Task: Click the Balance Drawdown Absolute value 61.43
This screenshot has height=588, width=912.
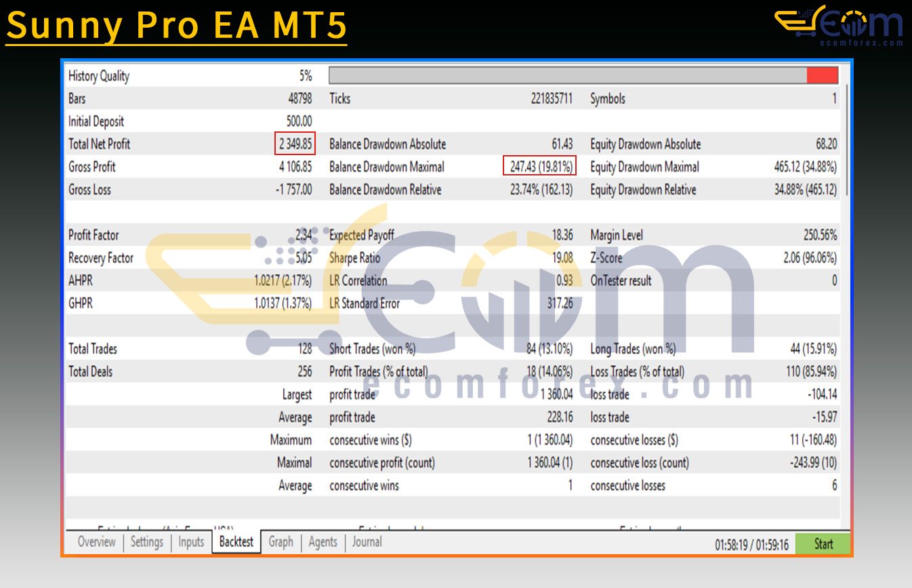Action: pos(562,144)
